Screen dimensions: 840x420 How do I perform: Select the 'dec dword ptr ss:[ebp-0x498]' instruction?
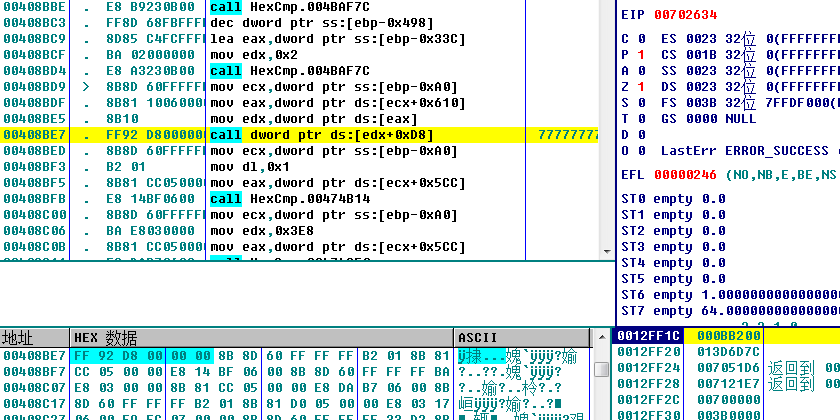click(x=321, y=23)
